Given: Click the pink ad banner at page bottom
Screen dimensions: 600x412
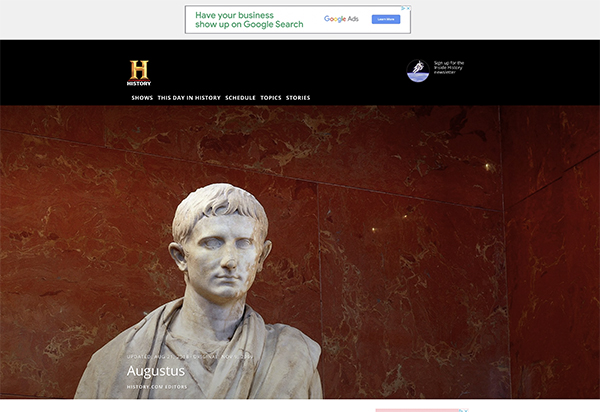Looking at the screenshot, I should click(x=418, y=410).
